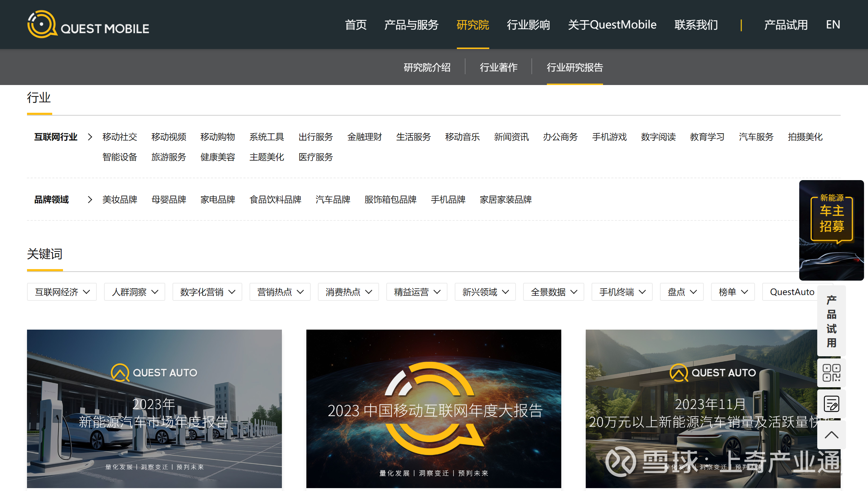Screen dimensions: 868x491
Task: Select the 汽车服务 industry link
Action: coord(756,137)
